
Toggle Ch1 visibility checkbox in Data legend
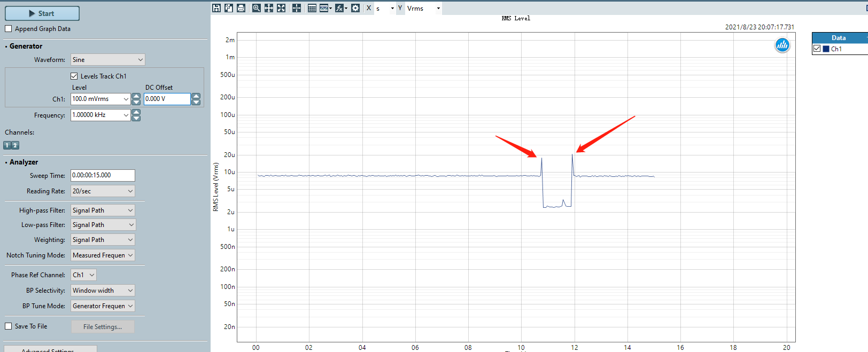817,49
